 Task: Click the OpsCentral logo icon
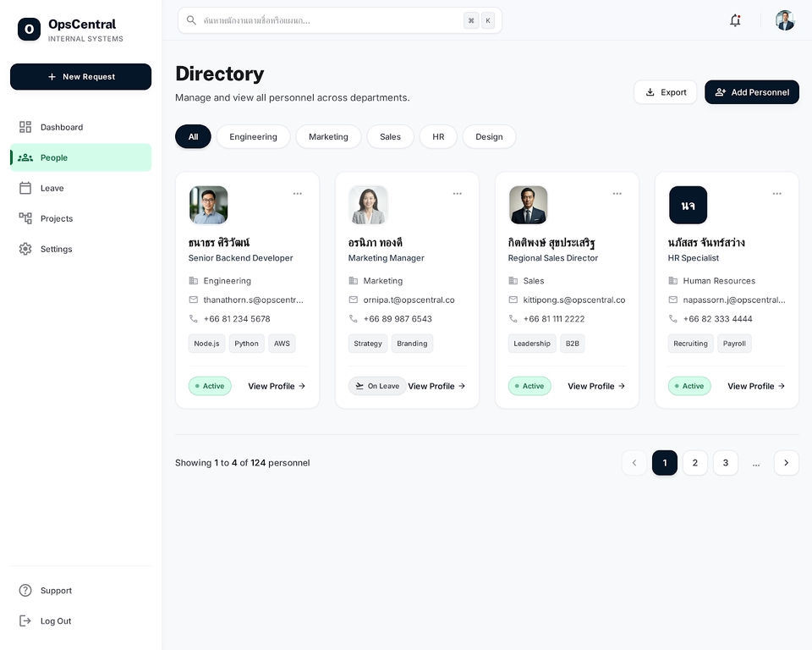29,29
